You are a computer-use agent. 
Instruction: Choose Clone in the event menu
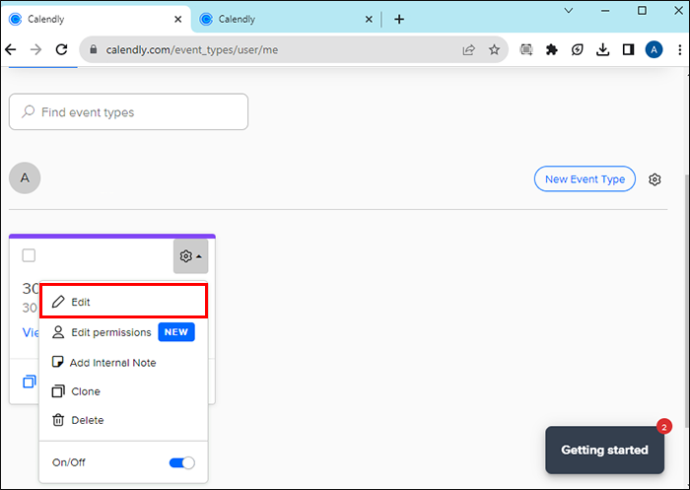coord(123,391)
